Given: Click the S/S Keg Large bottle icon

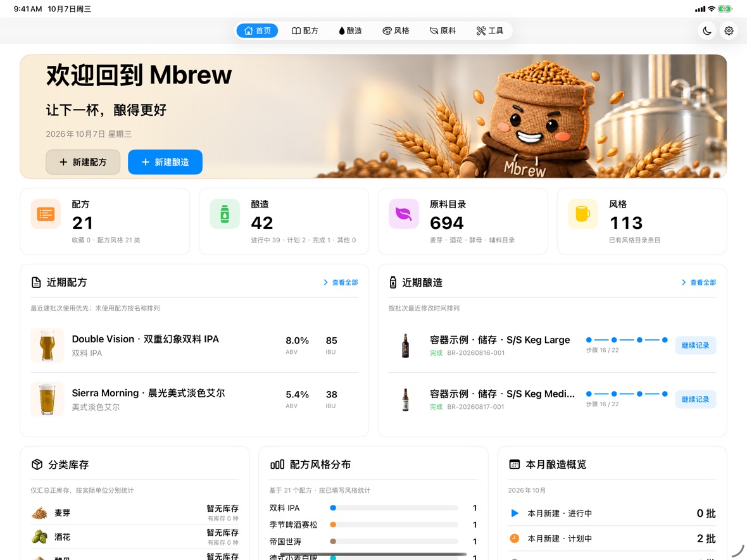Looking at the screenshot, I should [x=405, y=345].
